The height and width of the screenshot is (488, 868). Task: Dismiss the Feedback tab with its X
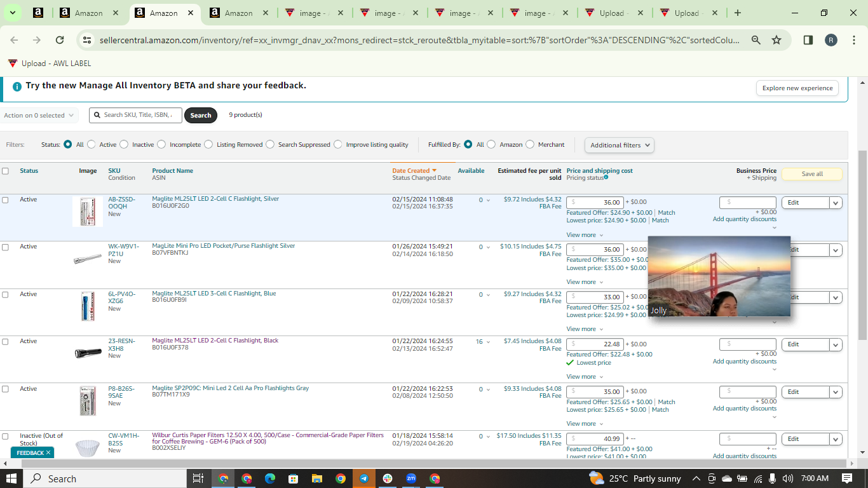[48, 452]
